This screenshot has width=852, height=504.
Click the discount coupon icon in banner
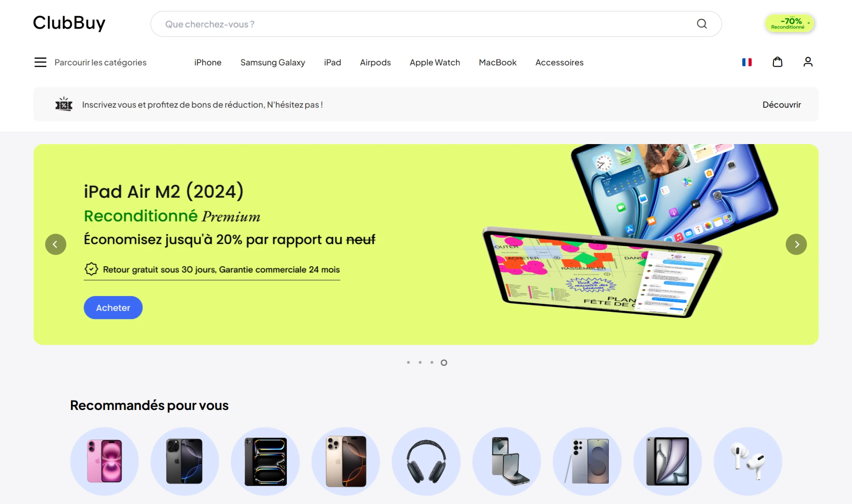64,104
